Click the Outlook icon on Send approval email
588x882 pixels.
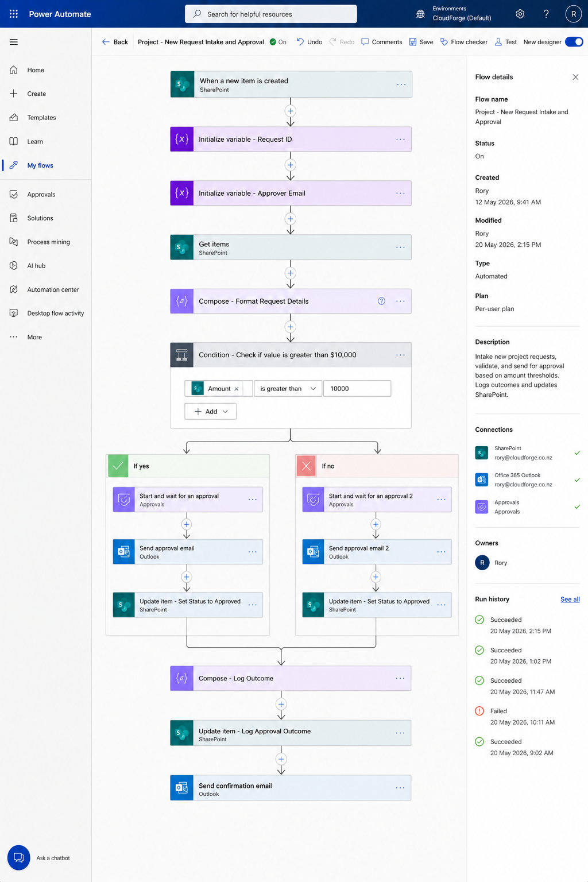point(124,552)
